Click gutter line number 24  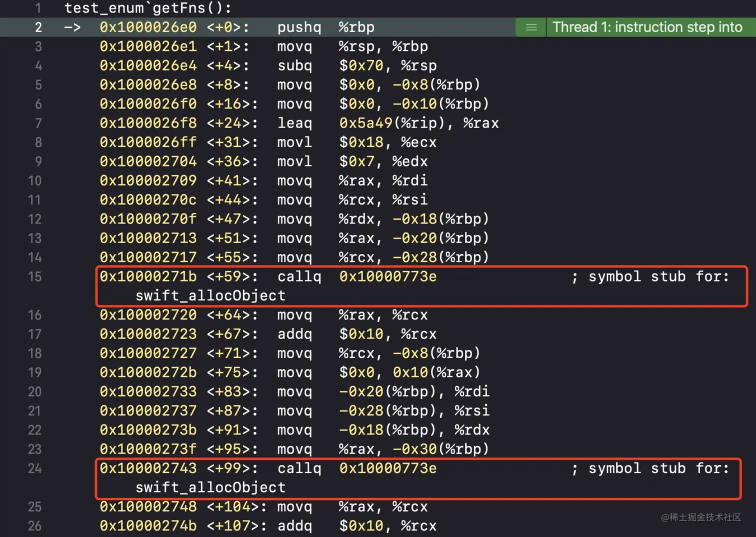tap(34, 468)
